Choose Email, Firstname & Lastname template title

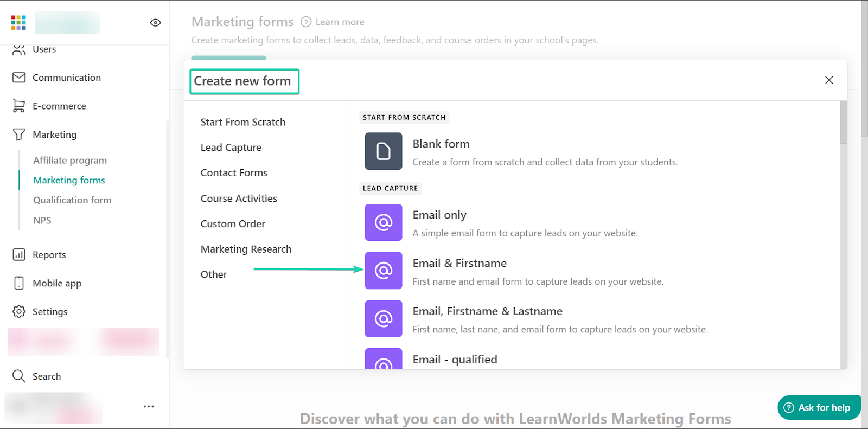(487, 311)
